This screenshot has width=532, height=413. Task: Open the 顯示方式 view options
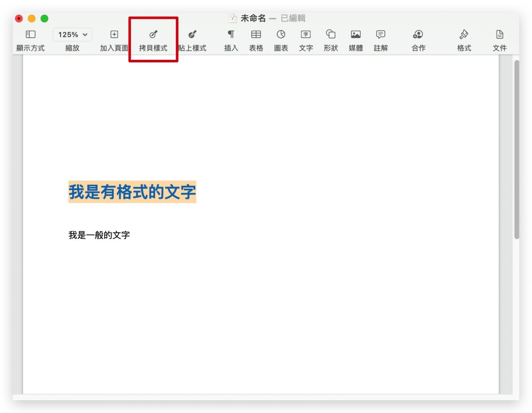coord(30,40)
